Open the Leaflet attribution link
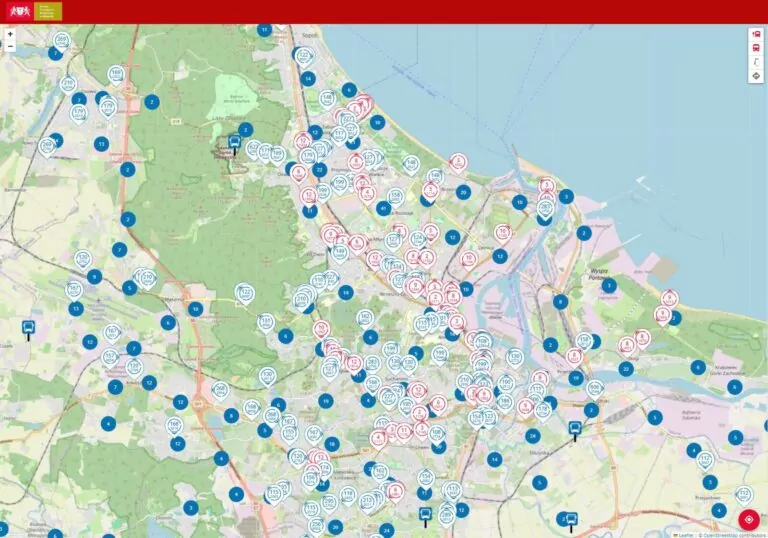The width and height of the screenshot is (768, 538). 686,534
